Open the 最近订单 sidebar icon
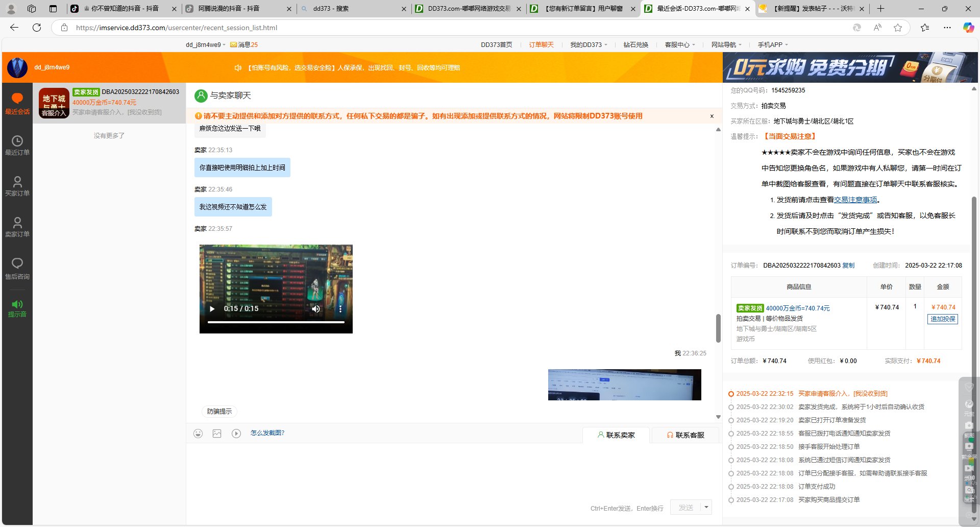The height and width of the screenshot is (527, 980). coord(17,146)
